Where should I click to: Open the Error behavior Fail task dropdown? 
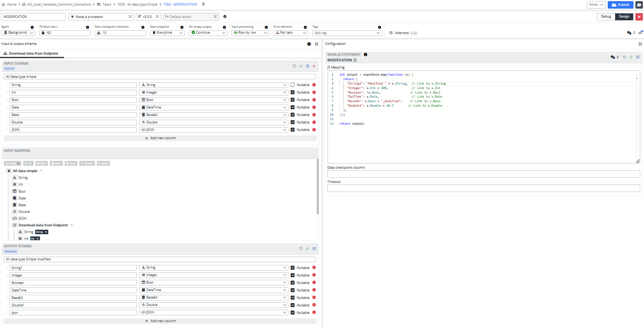pyautogui.click(x=290, y=33)
